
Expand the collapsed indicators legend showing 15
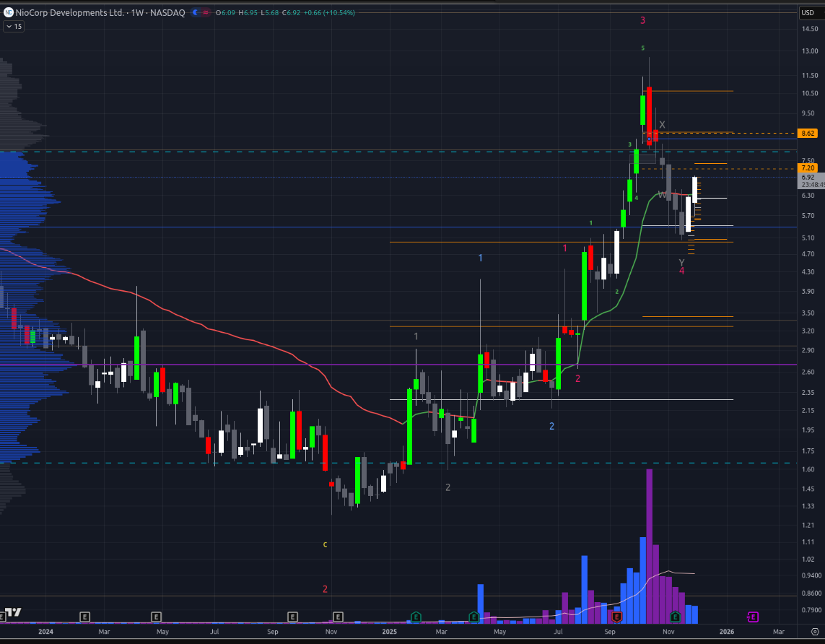(x=13, y=26)
